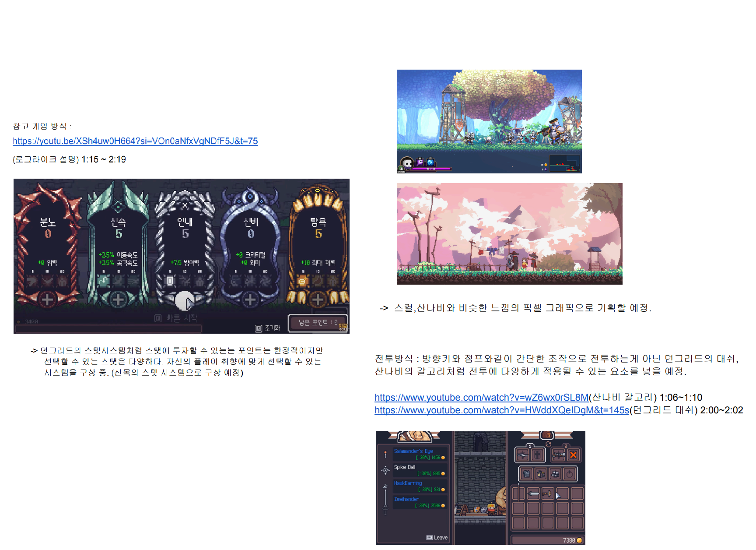Click the +10 최대 체력 bonus text
756x550 pixels.
click(318, 263)
